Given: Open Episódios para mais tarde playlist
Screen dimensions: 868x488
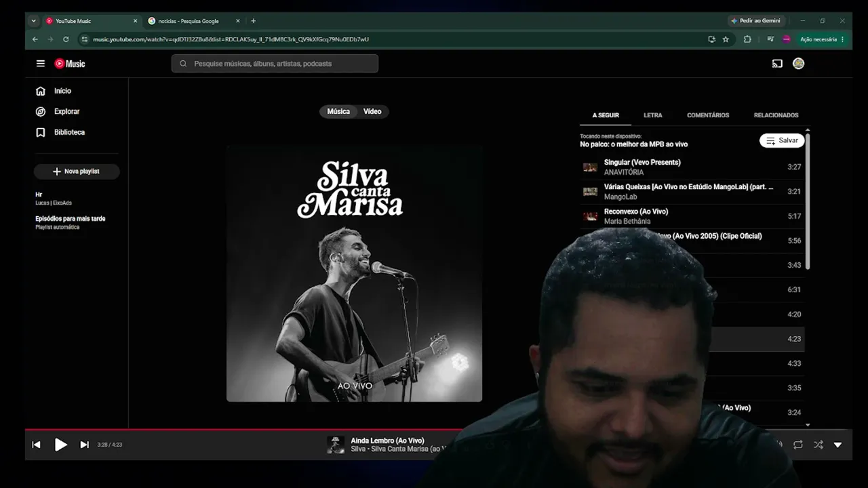Looking at the screenshot, I should (x=76, y=222).
